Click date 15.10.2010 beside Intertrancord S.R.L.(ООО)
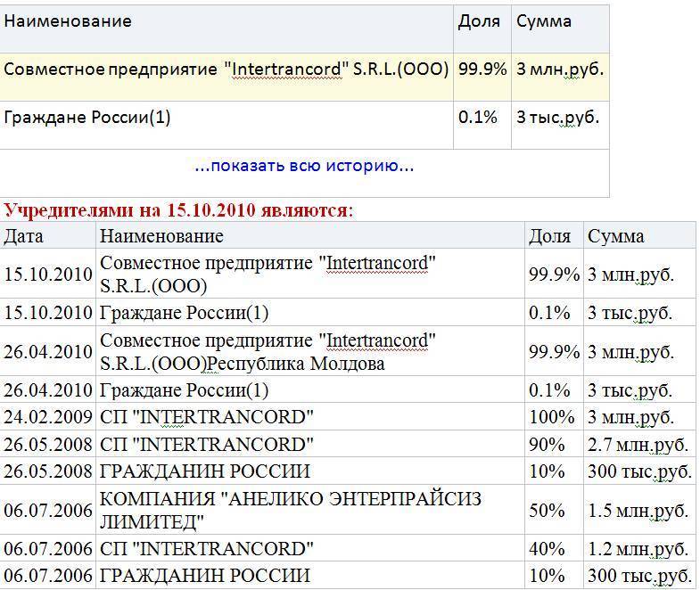The height and width of the screenshot is (590, 700). click(48, 274)
